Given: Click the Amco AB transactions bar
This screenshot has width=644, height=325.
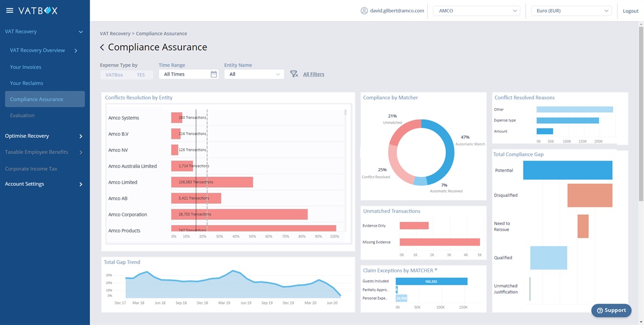Looking at the screenshot, I should 196,198.
